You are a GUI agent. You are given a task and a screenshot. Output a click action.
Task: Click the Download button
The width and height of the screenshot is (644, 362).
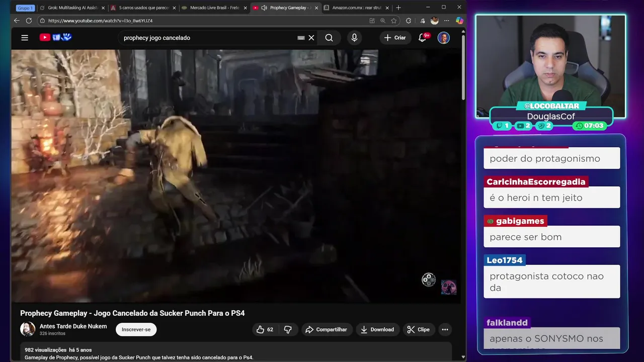[x=377, y=329]
